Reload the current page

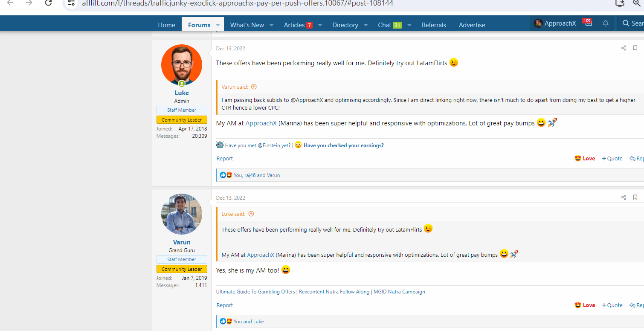coord(49,3)
